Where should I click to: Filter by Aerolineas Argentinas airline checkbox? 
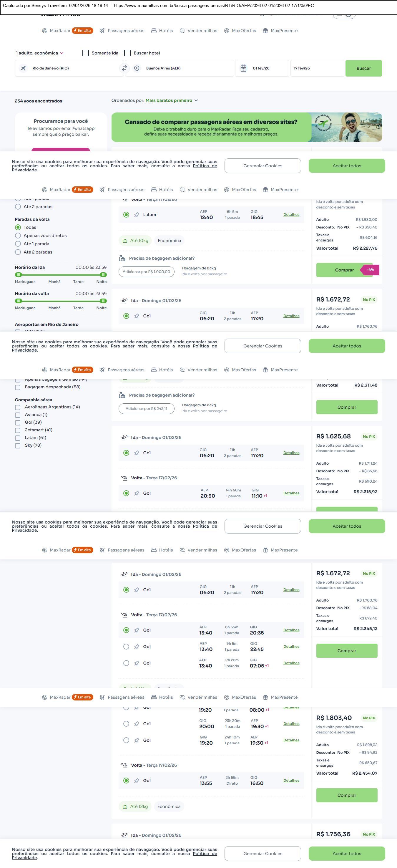(18, 408)
